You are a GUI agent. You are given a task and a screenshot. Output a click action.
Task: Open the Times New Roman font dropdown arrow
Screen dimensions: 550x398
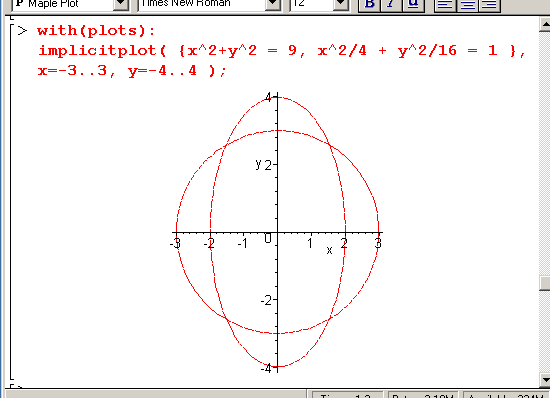[x=273, y=4]
